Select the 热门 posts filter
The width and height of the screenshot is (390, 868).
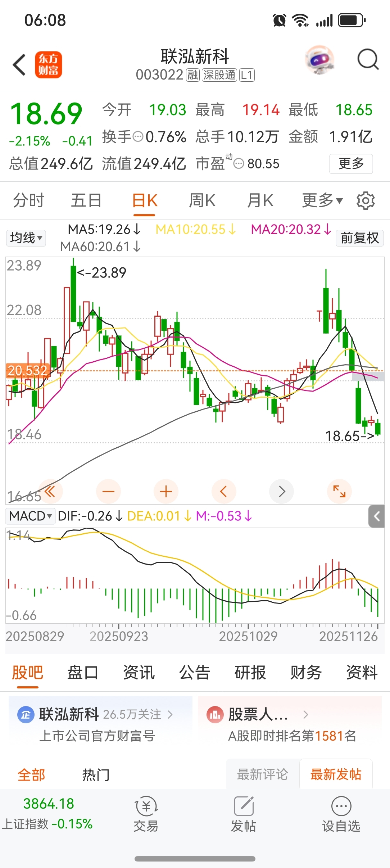click(x=96, y=774)
